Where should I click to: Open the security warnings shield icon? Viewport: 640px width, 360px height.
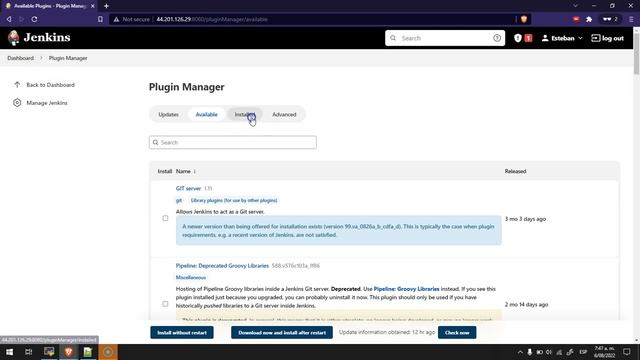click(518, 38)
